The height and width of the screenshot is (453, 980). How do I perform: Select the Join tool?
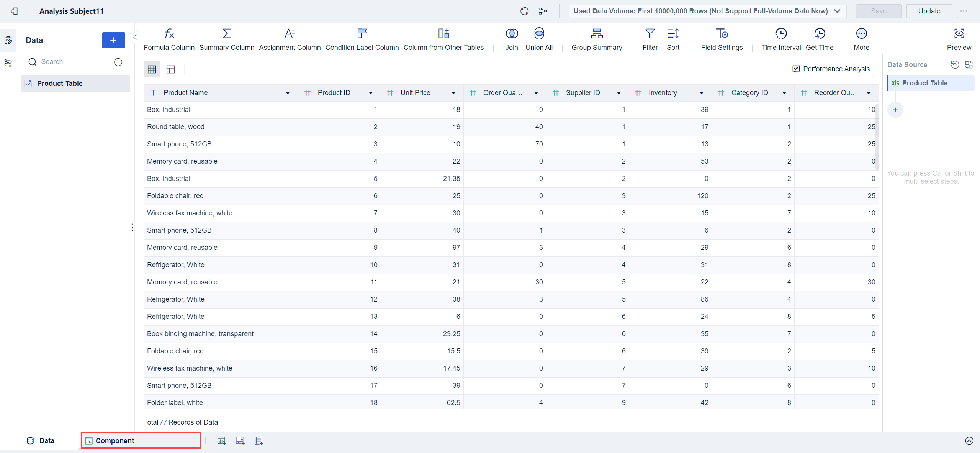point(511,38)
